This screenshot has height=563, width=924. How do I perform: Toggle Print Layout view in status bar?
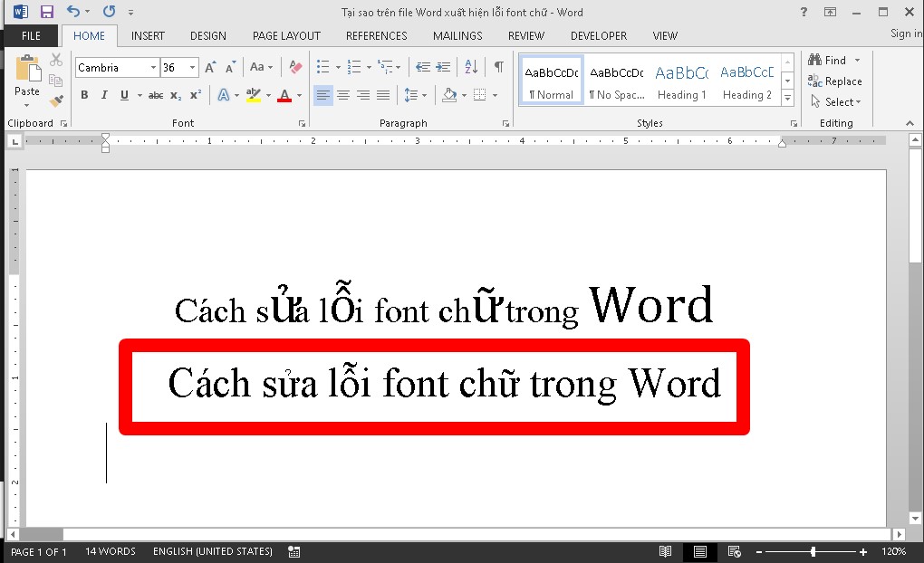700,552
